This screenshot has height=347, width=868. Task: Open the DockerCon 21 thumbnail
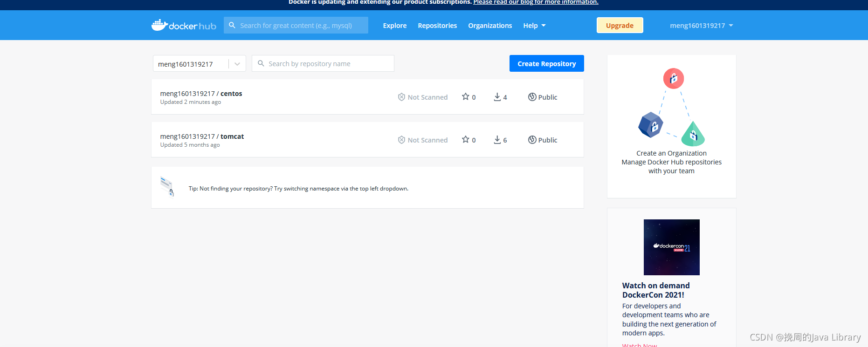pyautogui.click(x=672, y=247)
